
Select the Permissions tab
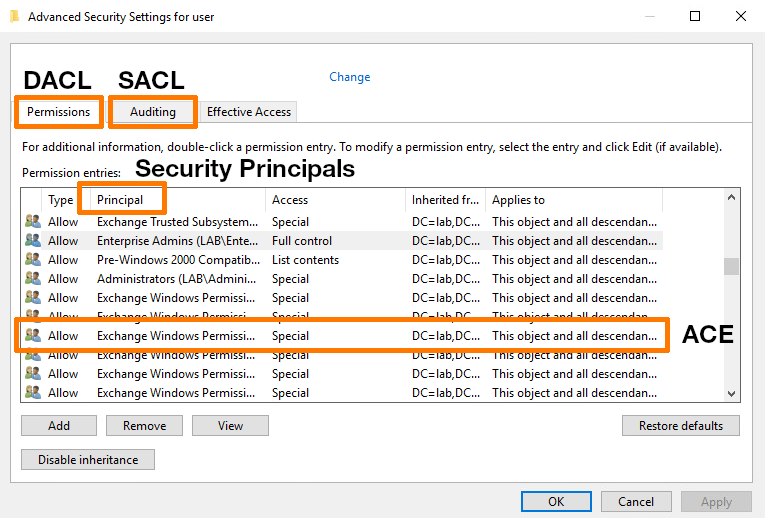point(58,112)
